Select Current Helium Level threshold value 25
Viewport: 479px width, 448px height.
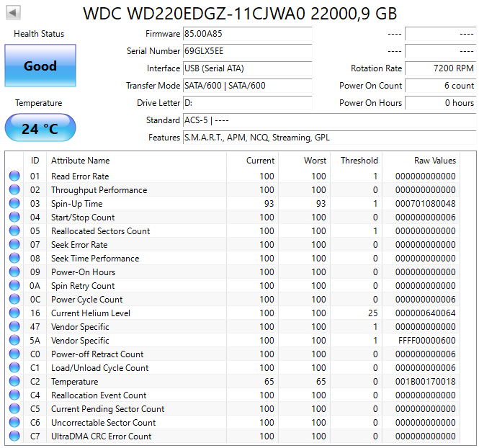[372, 313]
